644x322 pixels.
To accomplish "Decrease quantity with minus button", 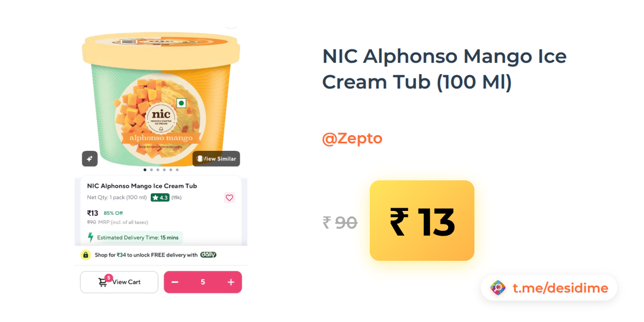I will (x=175, y=282).
